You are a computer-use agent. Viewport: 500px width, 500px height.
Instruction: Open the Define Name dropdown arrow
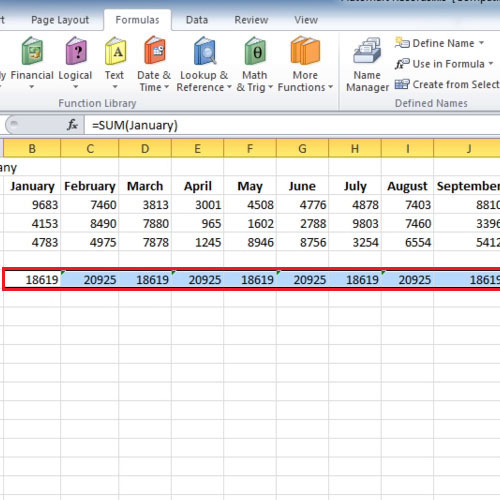click(481, 43)
